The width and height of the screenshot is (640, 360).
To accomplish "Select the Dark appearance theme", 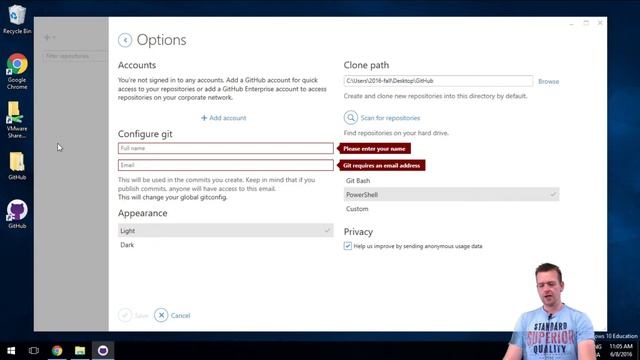I will pos(226,245).
